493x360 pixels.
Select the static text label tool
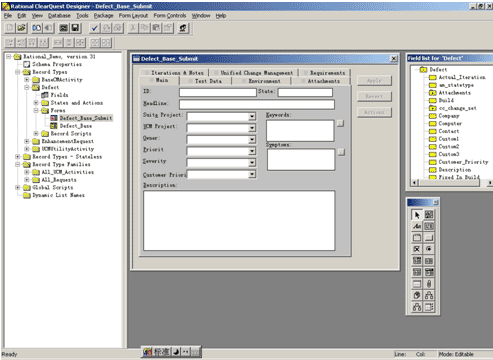417,227
